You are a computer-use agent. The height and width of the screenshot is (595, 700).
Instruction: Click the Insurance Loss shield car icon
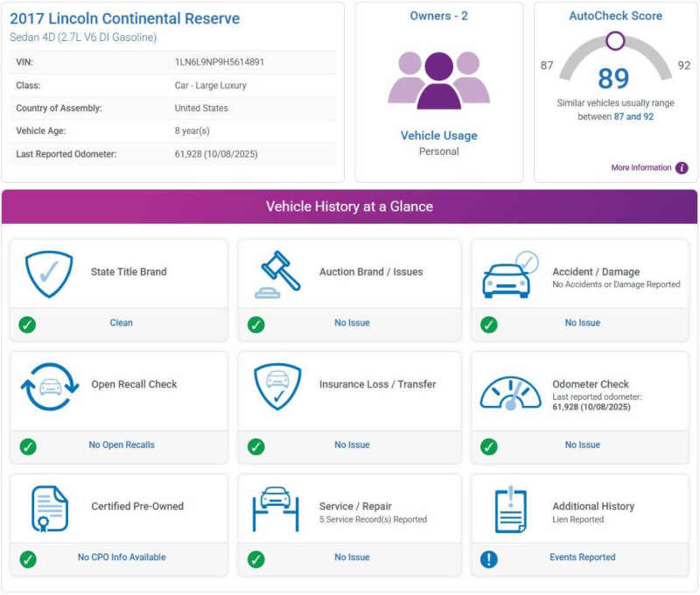point(277,386)
